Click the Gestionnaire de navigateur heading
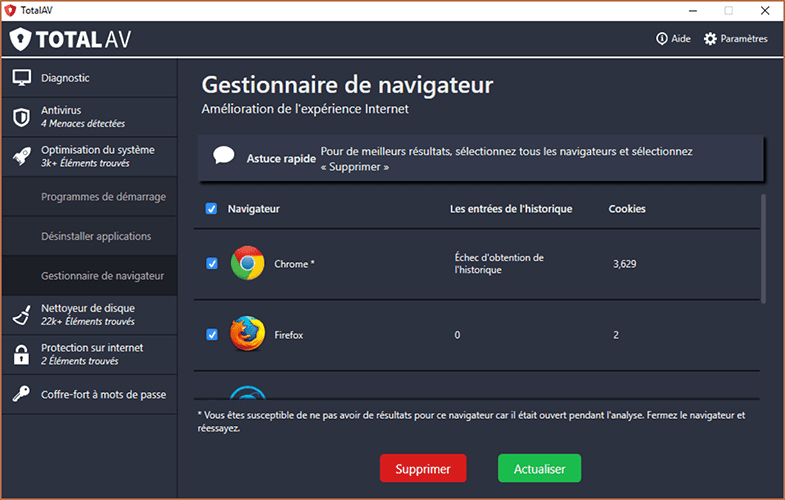This screenshot has width=785, height=500. [347, 85]
